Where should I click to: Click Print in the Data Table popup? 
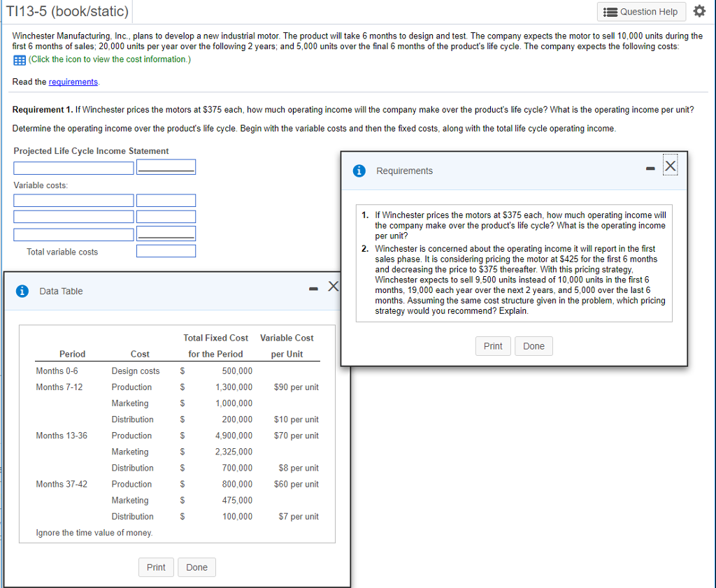point(156,567)
